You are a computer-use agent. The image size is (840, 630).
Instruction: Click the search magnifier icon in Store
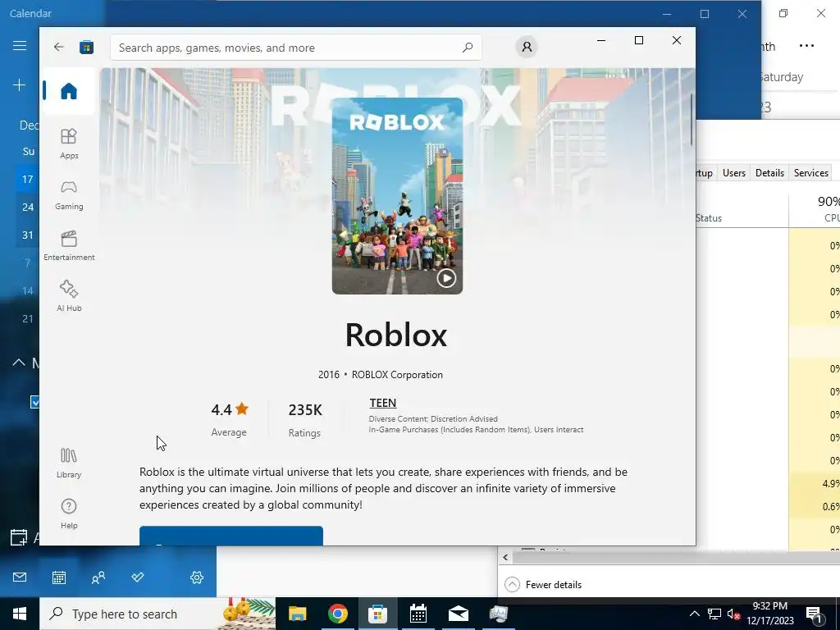pos(468,47)
